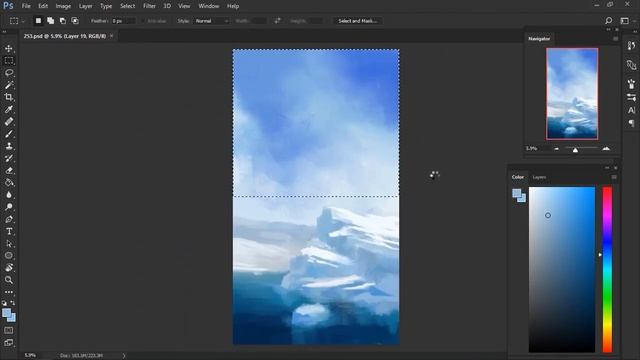Select the Lasso tool
The height and width of the screenshot is (360, 640).
pyautogui.click(x=9, y=73)
